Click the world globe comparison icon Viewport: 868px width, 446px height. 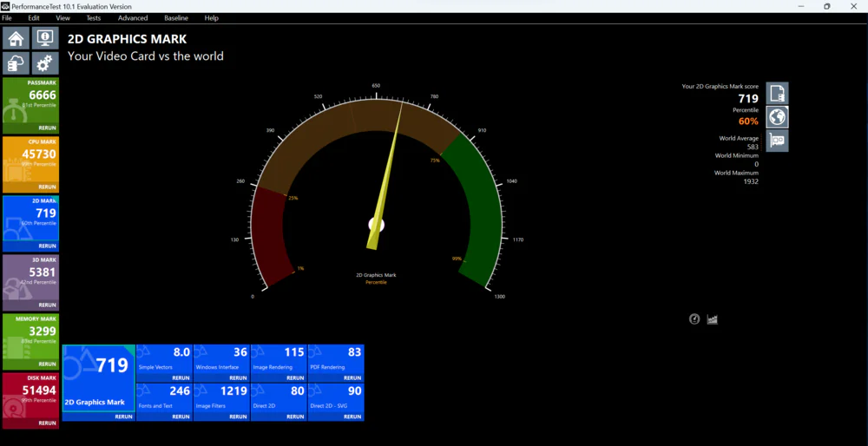777,117
